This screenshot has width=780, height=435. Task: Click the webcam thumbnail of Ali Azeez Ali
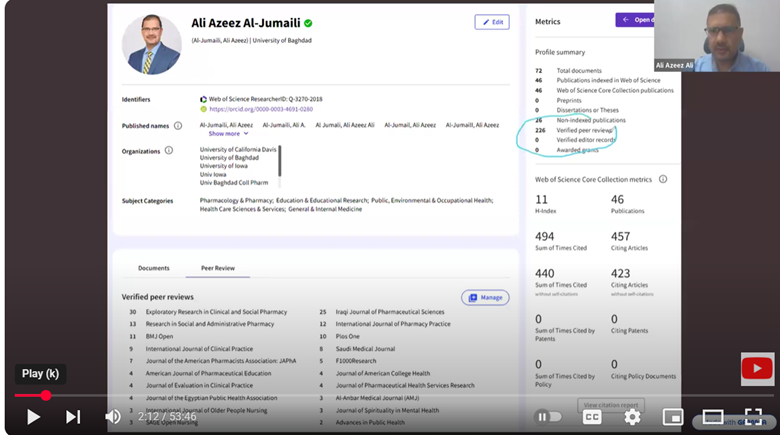click(x=717, y=36)
